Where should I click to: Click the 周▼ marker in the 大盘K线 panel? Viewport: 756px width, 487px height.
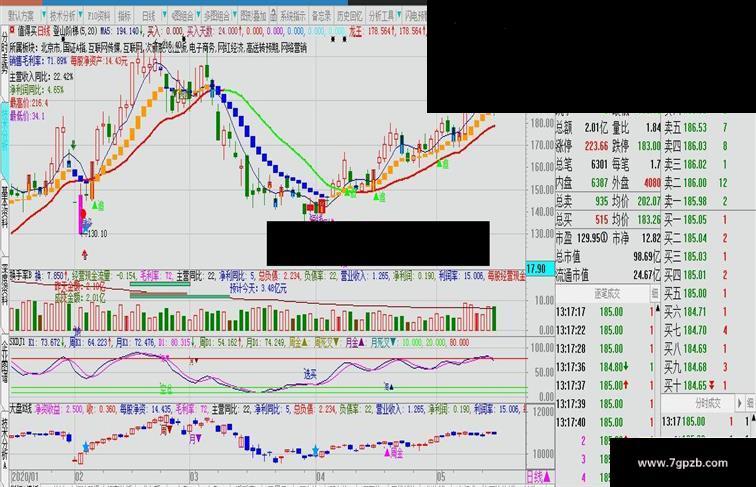pyautogui.click(x=166, y=429)
